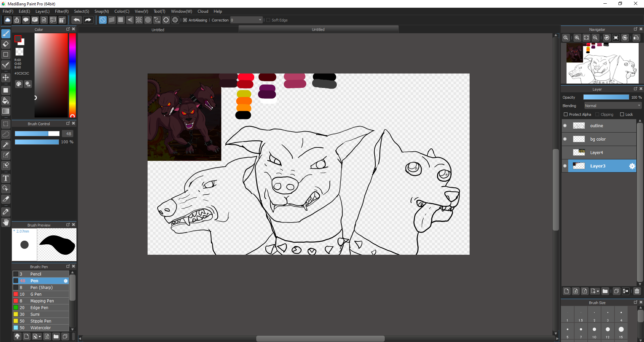Select the Pencil brush
The height and width of the screenshot is (342, 644).
41,274
